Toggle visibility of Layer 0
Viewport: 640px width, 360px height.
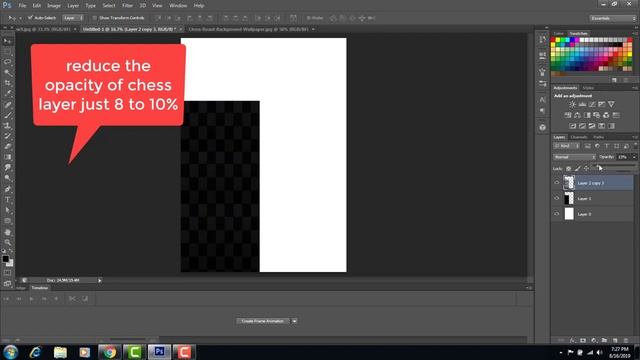(x=556, y=214)
